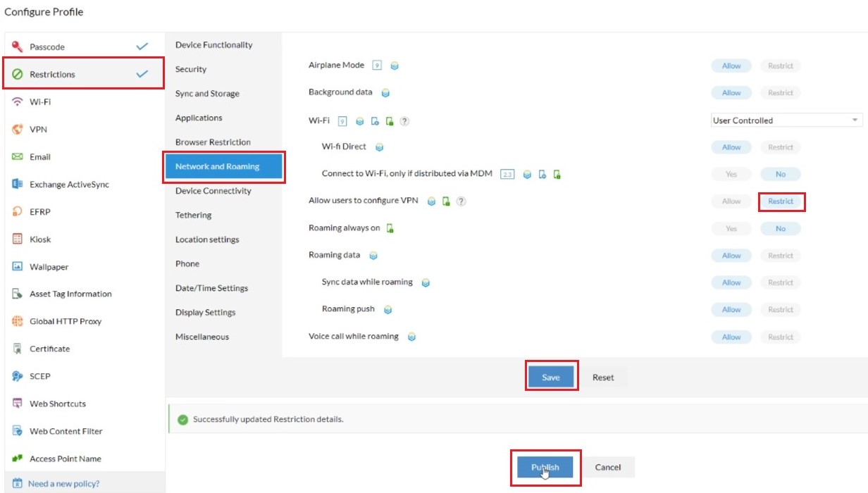Click the device icon beside Roaming always on
This screenshot has height=493, width=868.
pos(390,229)
